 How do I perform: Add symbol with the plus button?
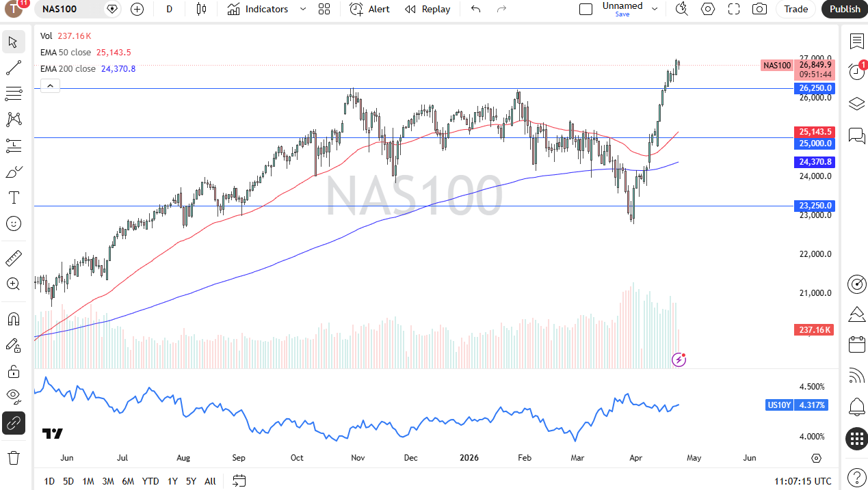(137, 9)
